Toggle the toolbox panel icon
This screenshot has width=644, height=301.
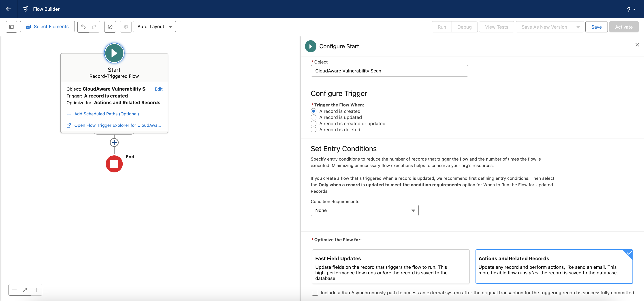[x=11, y=26]
